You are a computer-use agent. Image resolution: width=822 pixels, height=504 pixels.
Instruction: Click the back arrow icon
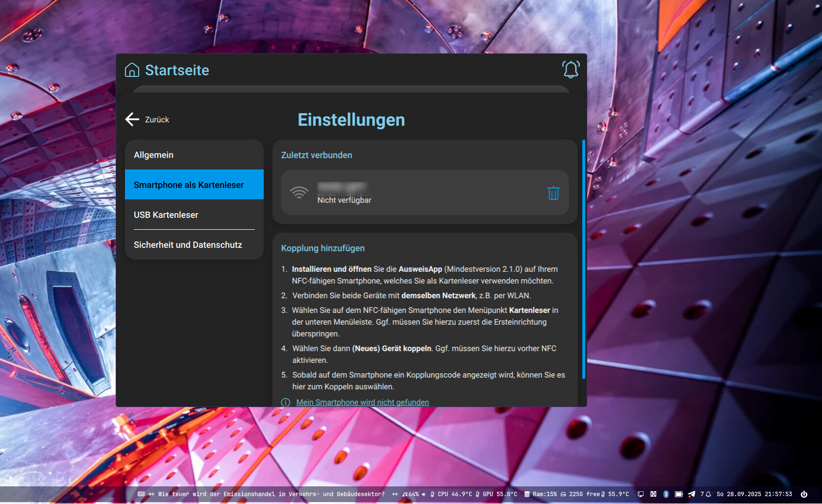point(132,120)
